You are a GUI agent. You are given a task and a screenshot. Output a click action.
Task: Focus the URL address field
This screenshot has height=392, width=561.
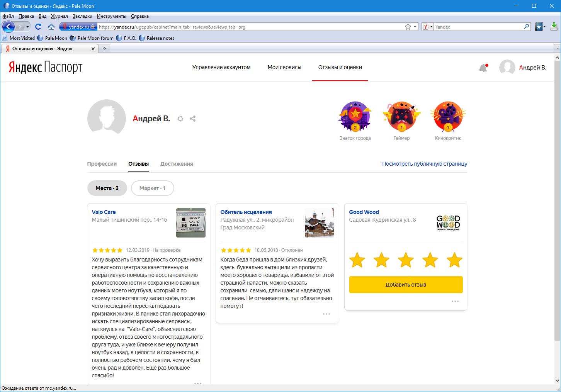point(251,27)
